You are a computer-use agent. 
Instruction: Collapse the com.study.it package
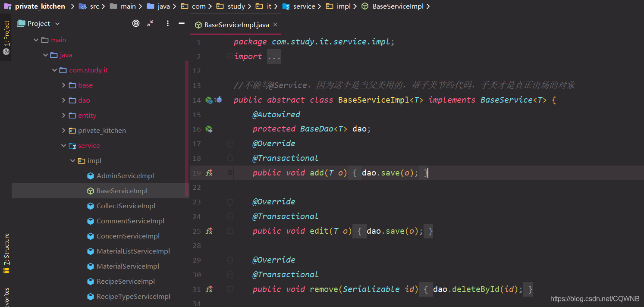click(x=54, y=70)
